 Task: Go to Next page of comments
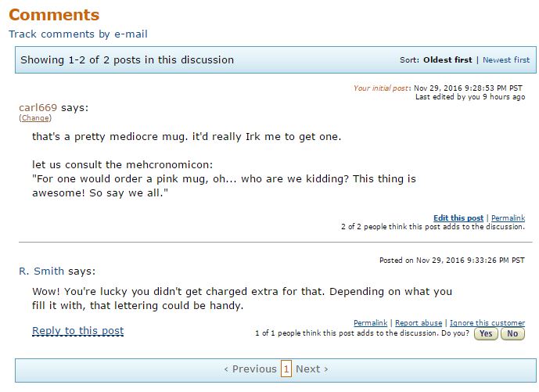coord(311,369)
